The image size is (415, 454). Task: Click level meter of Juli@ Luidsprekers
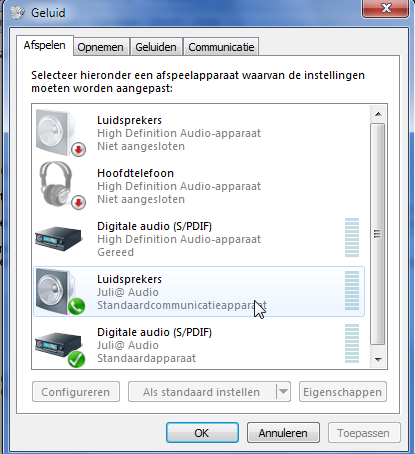(x=352, y=291)
